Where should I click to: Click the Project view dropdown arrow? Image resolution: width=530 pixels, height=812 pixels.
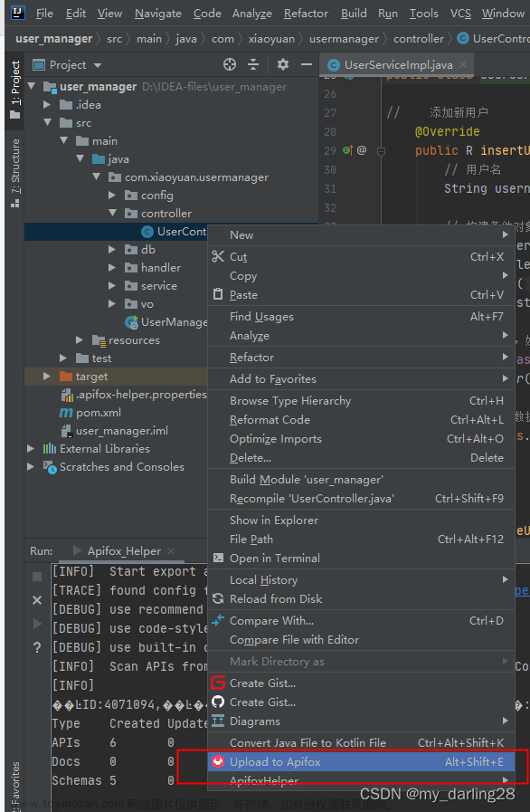point(98,65)
